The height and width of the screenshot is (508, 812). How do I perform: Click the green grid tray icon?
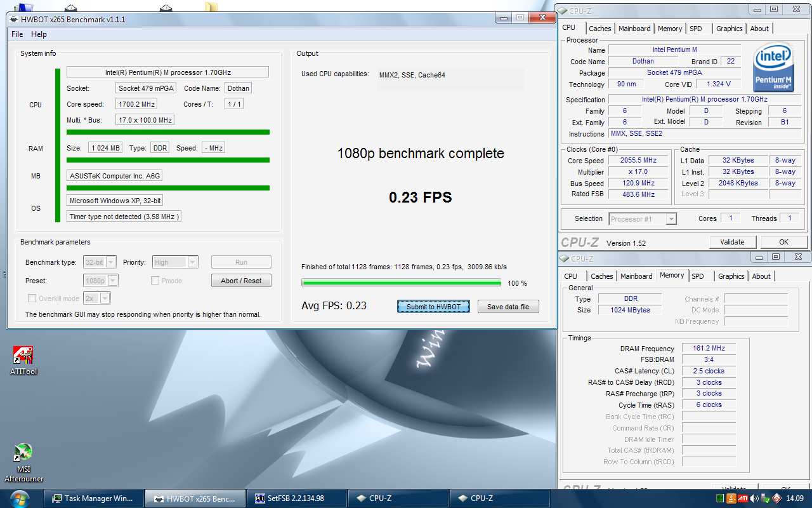tap(720, 498)
